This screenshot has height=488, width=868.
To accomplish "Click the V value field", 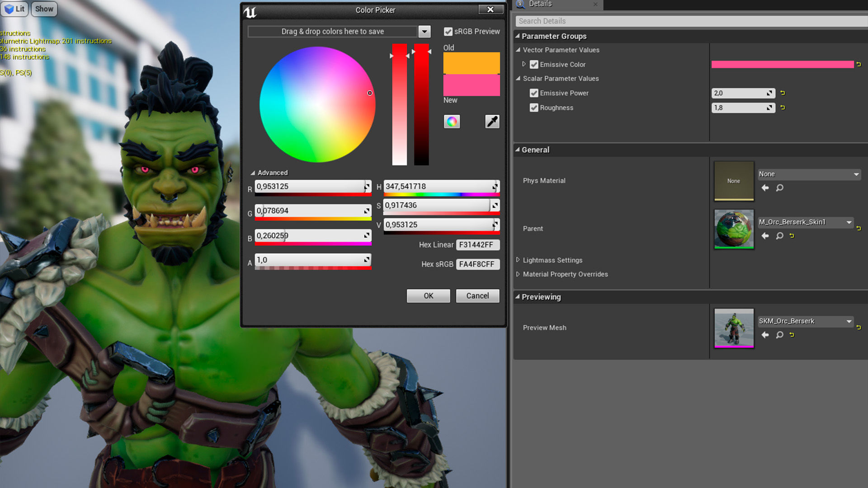I will tap(441, 225).
